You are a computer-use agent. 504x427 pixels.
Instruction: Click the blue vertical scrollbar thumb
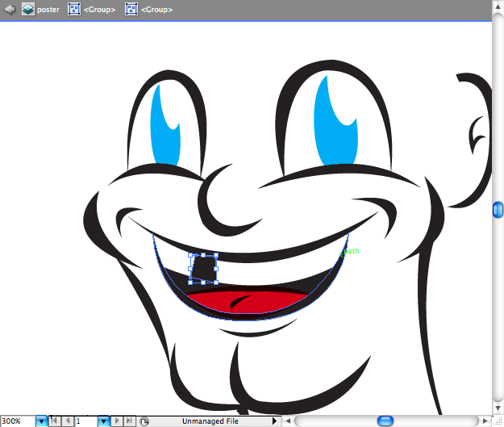click(x=498, y=210)
